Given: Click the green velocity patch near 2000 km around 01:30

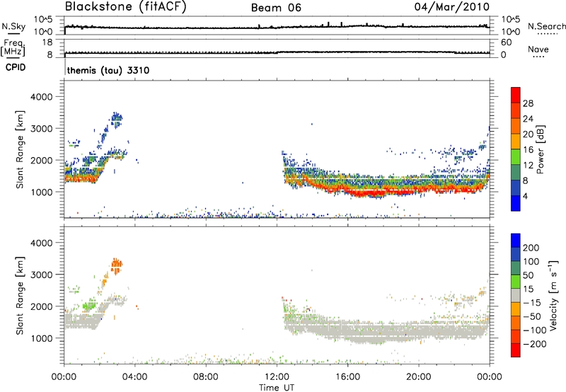Looking at the screenshot, I should 90,306.
